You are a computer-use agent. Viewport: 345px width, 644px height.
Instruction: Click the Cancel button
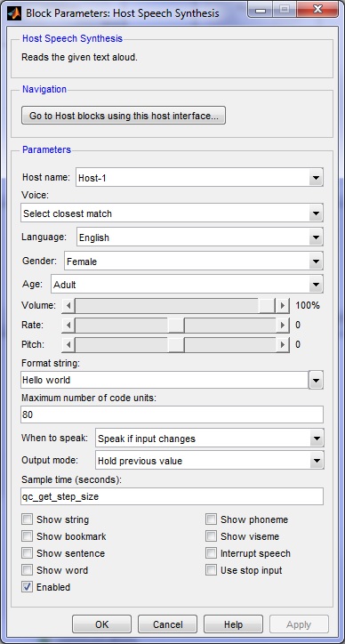click(167, 624)
